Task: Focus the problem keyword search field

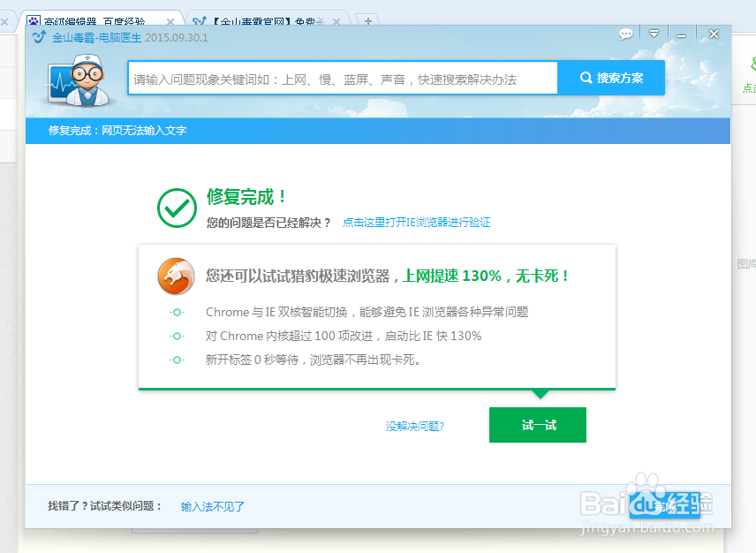Action: point(343,78)
